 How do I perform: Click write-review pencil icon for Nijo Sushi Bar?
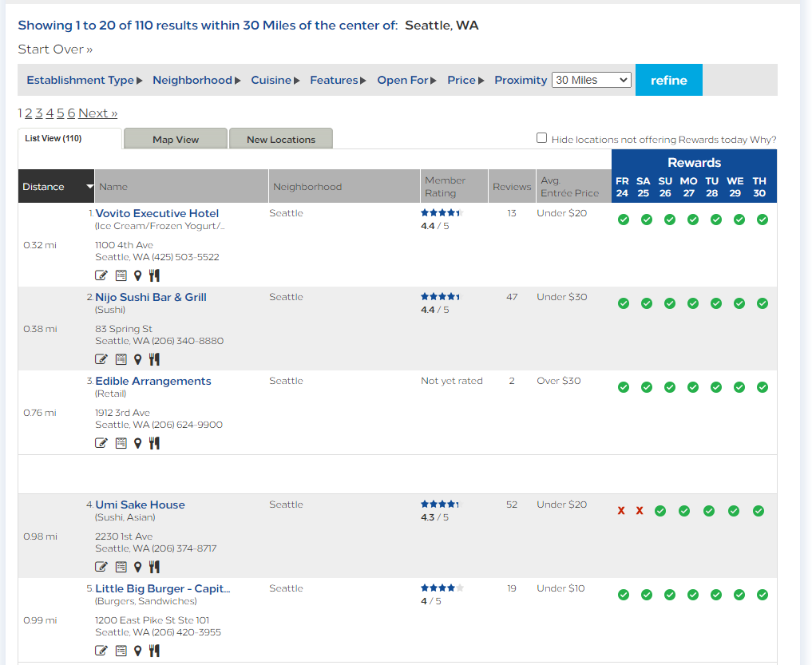(x=101, y=359)
